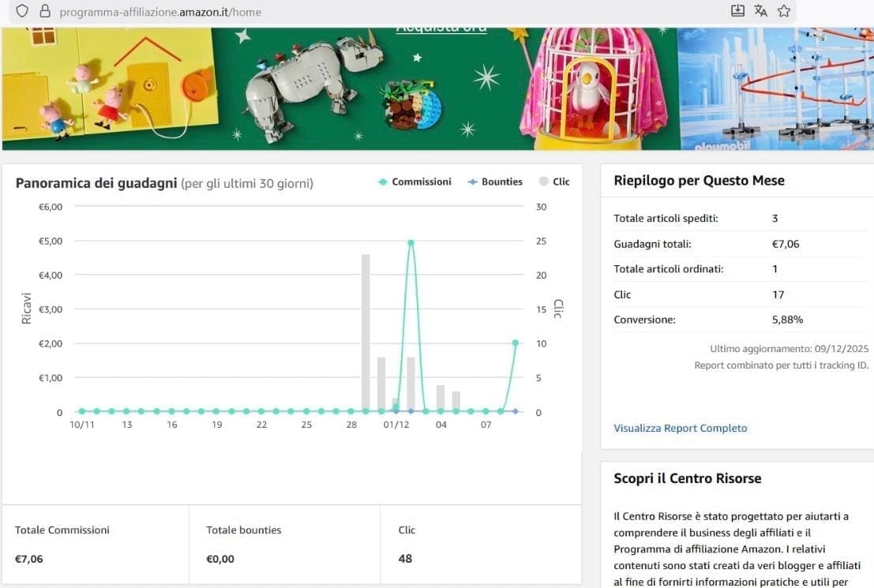The height and width of the screenshot is (588, 874).
Task: Click the translate page icon
Action: click(x=760, y=11)
